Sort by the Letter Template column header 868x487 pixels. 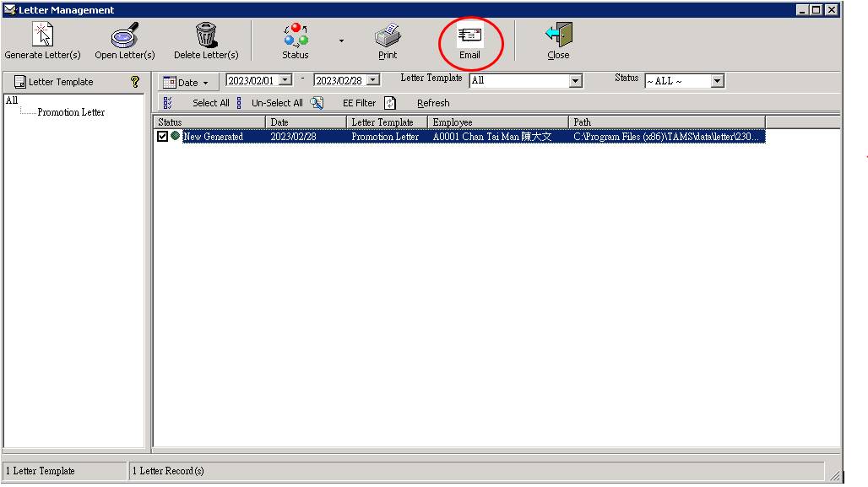click(387, 122)
